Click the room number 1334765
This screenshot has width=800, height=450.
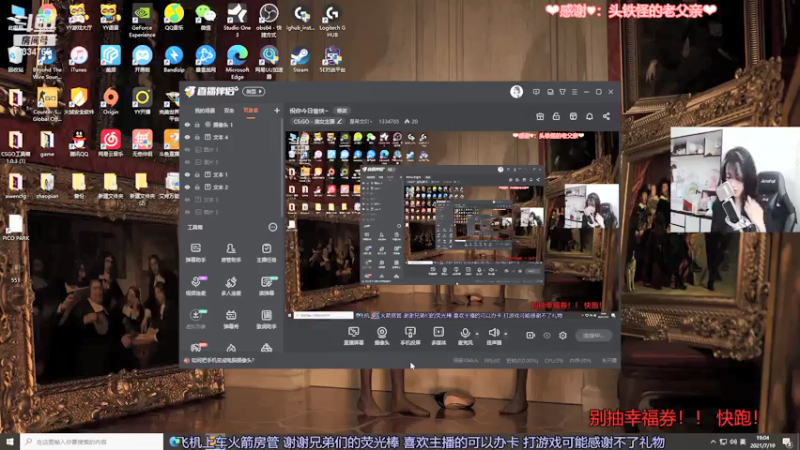(x=389, y=121)
